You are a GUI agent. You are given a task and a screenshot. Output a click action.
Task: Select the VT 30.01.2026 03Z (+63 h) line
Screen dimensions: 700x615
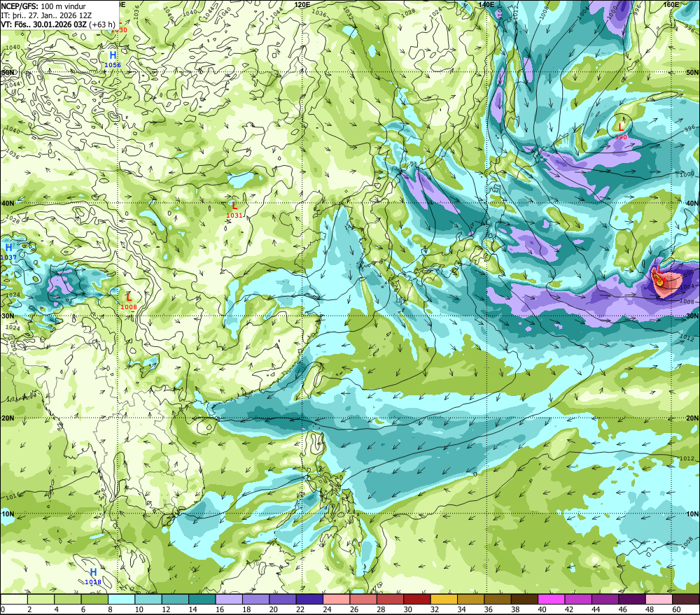(x=58, y=24)
